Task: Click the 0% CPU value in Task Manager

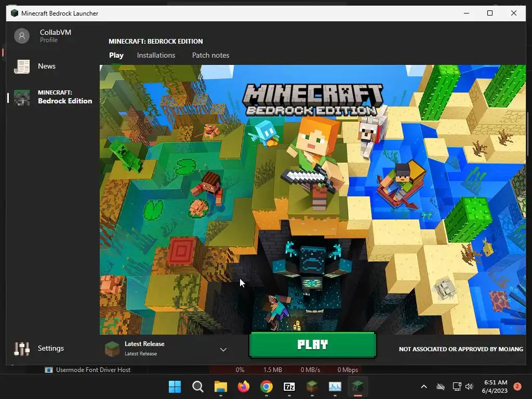Action: click(240, 370)
